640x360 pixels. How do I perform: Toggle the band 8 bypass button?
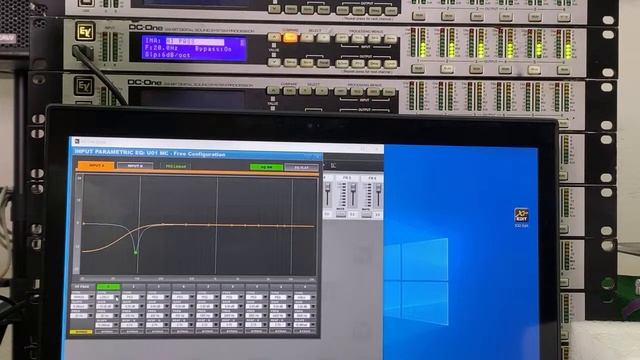pyautogui.click(x=280, y=332)
